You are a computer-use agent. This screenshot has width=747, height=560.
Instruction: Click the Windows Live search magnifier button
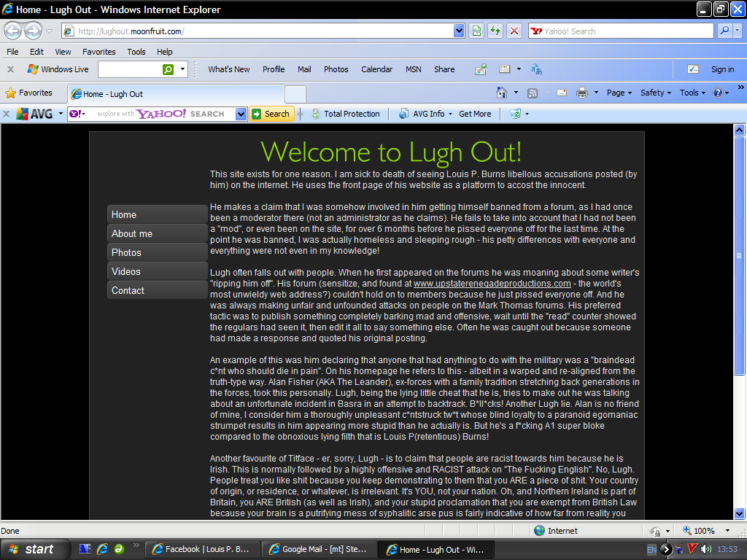168,69
